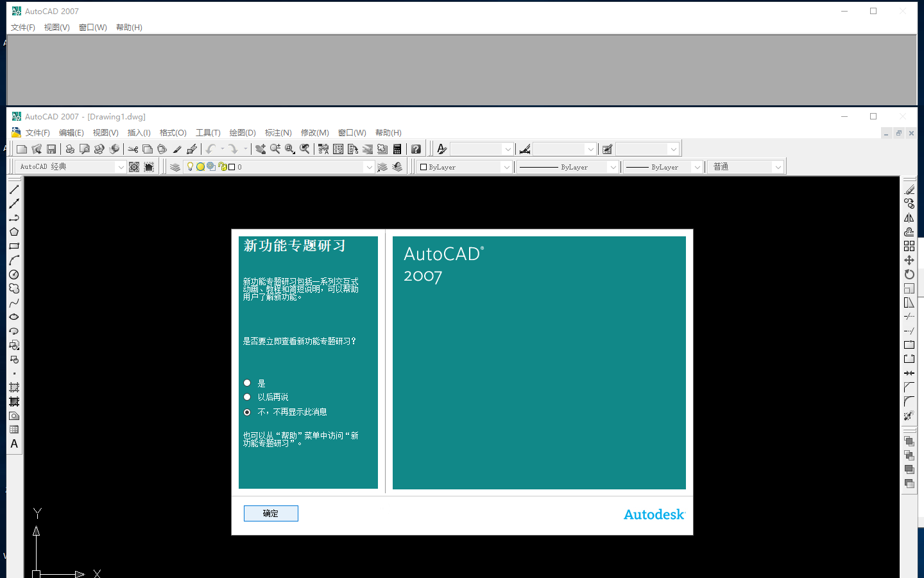The width and height of the screenshot is (924, 578).
Task: Open the 修改(M) menu
Action: tap(314, 133)
